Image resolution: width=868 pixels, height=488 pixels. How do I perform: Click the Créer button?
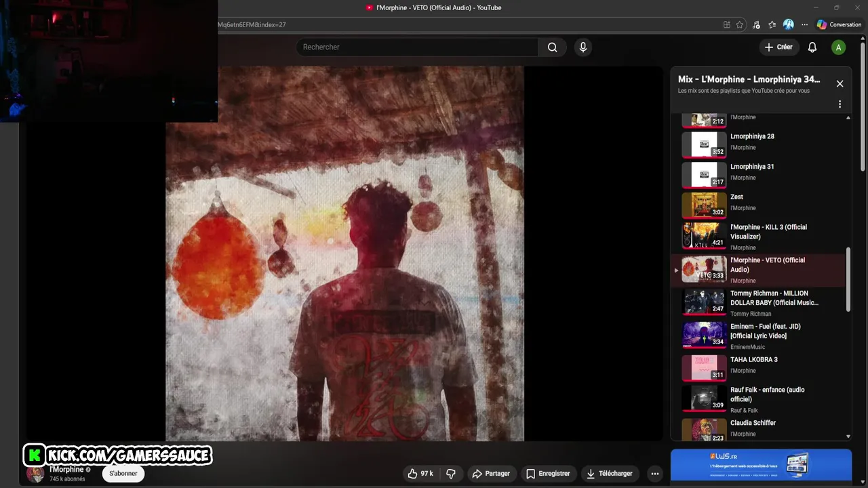(778, 47)
